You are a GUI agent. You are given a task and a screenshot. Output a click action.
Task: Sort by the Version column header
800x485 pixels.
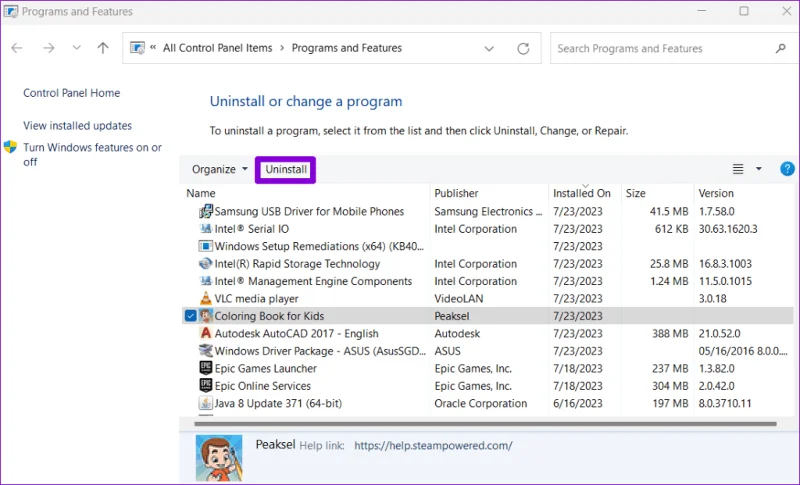(716, 193)
